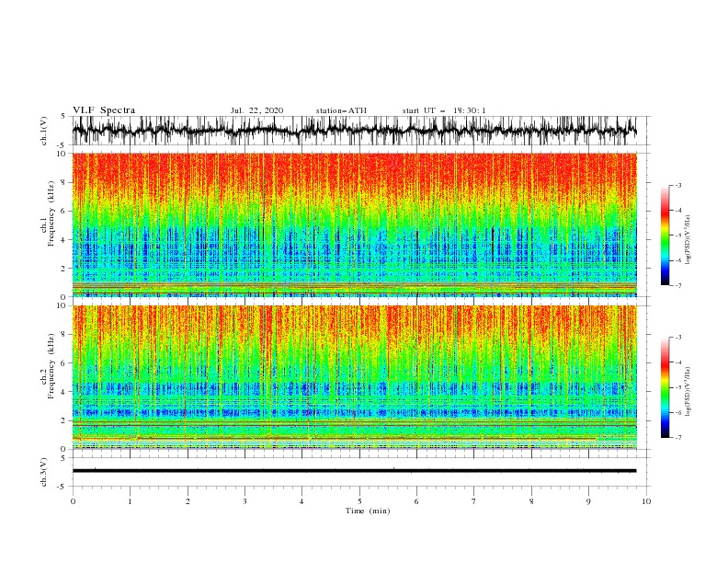Click the "-7" label on ch.2 color bar
Viewport: 728px width, 563px height.
click(677, 437)
